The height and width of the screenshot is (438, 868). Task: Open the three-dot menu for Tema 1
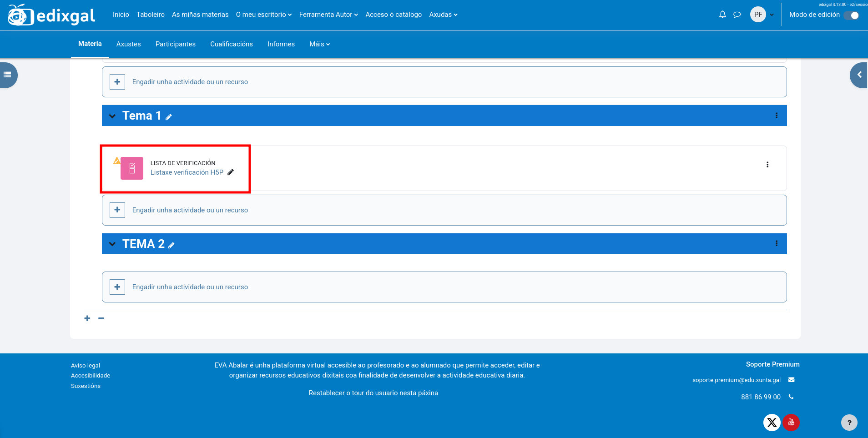click(776, 116)
